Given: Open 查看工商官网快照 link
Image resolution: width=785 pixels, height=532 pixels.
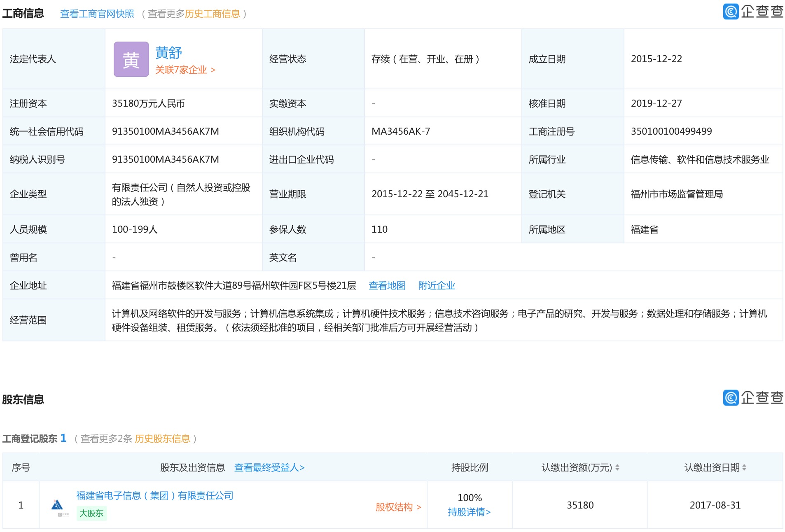Looking at the screenshot, I should [97, 14].
